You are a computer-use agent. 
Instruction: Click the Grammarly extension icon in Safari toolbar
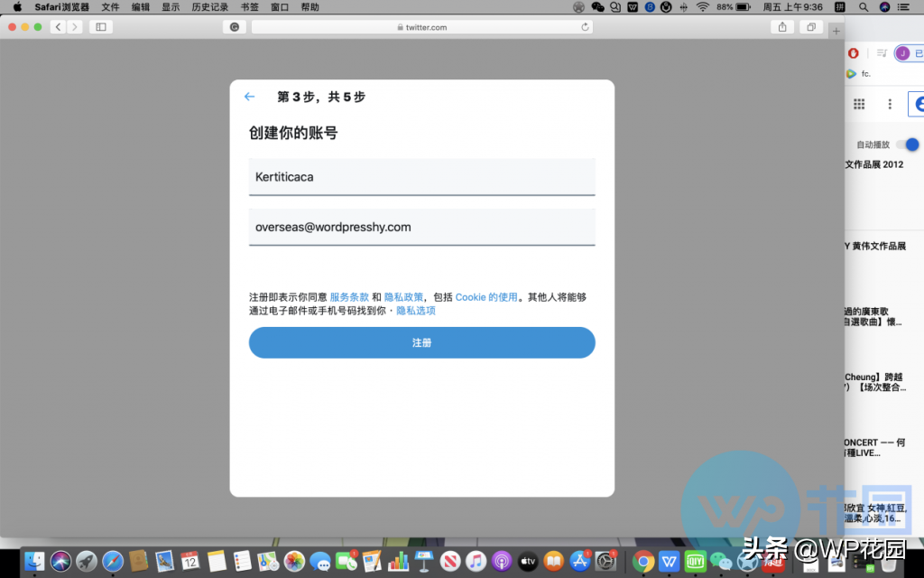click(x=234, y=27)
